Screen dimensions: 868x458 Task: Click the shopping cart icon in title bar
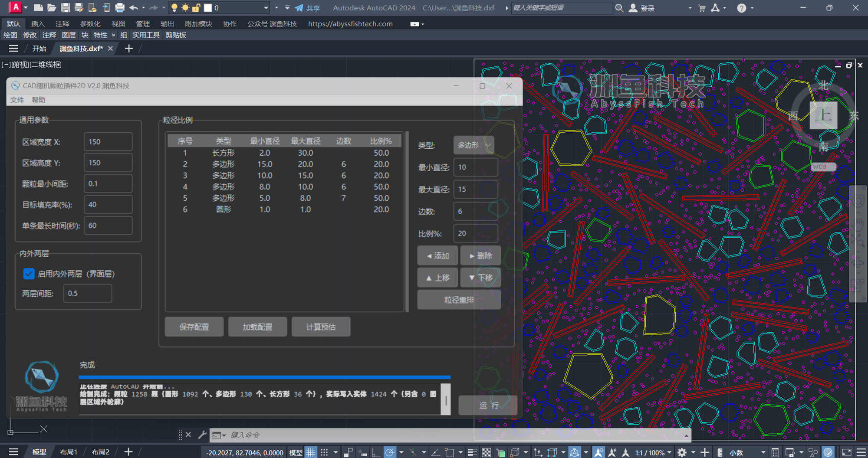(x=702, y=8)
